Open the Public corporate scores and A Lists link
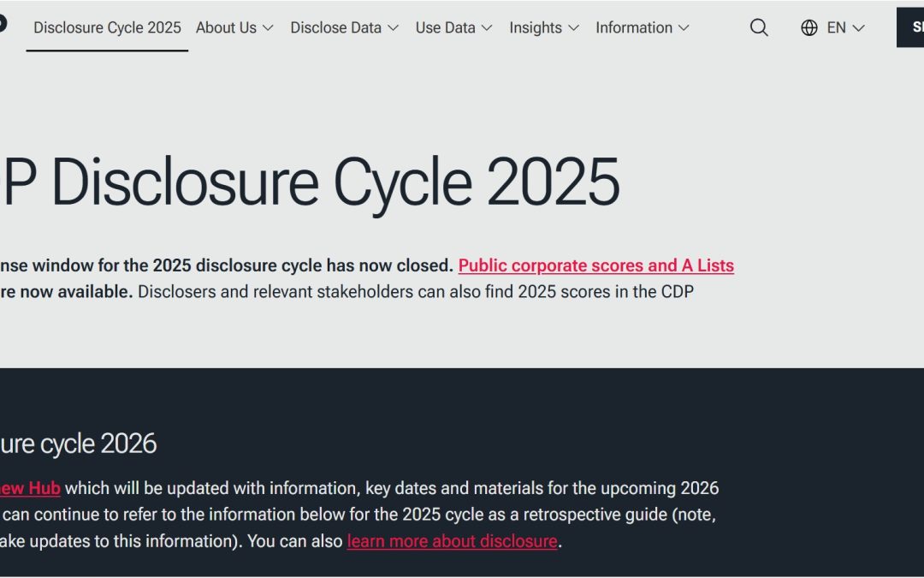 [595, 265]
